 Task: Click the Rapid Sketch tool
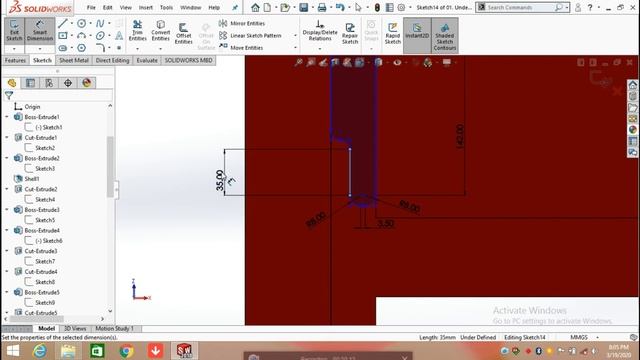coord(393,33)
